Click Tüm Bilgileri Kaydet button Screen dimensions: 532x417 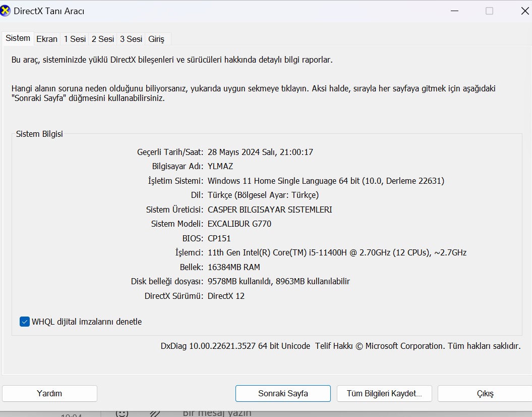pos(384,393)
